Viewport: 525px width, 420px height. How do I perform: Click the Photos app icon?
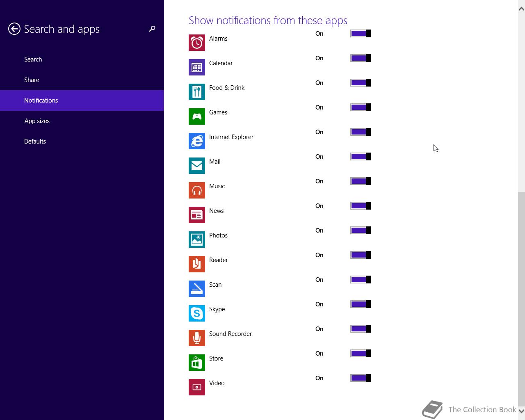point(197,240)
